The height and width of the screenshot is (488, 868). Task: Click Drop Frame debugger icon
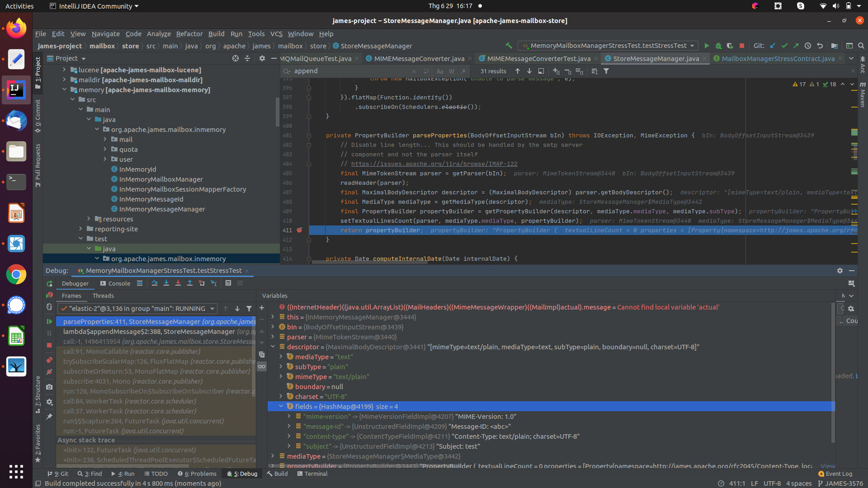[x=202, y=283]
